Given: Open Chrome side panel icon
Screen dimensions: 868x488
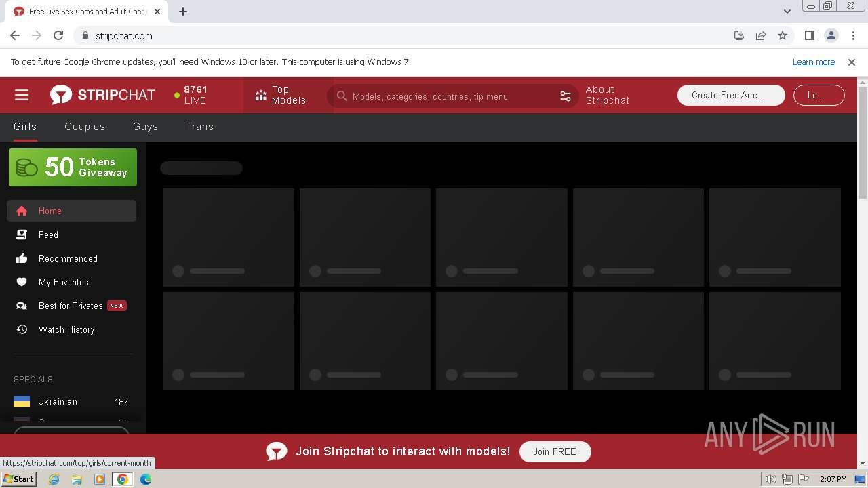Looking at the screenshot, I should tap(809, 35).
